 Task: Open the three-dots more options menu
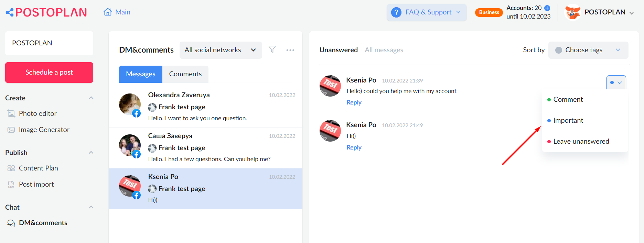pos(290,50)
